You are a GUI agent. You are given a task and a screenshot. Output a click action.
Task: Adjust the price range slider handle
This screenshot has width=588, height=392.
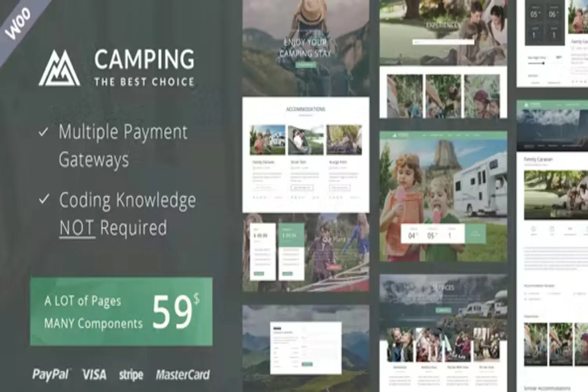pos(543,64)
